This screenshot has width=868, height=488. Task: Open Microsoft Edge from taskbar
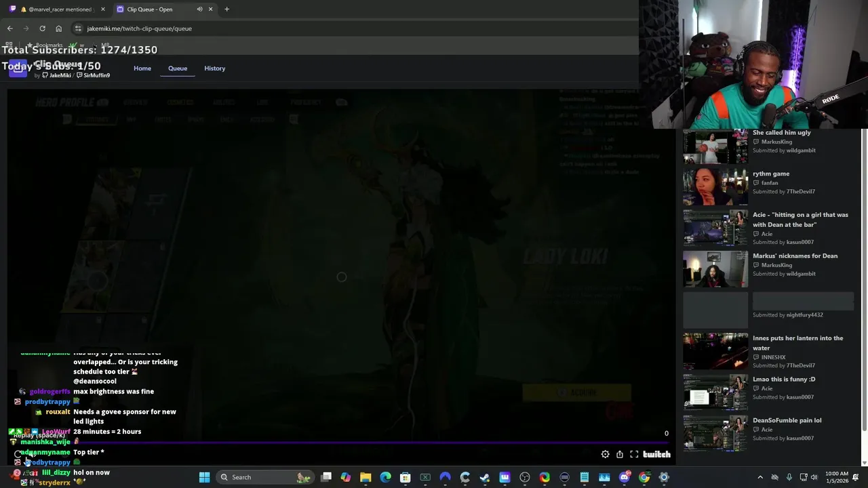click(x=385, y=477)
